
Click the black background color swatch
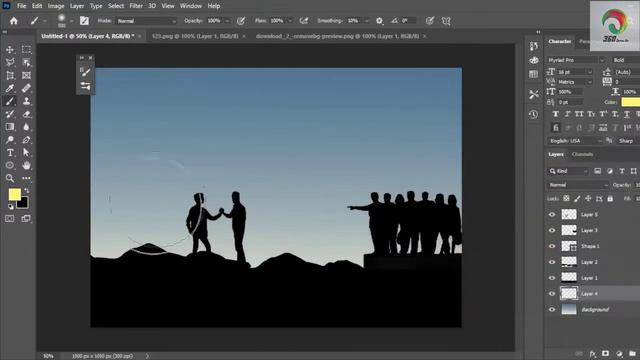[x=23, y=204]
